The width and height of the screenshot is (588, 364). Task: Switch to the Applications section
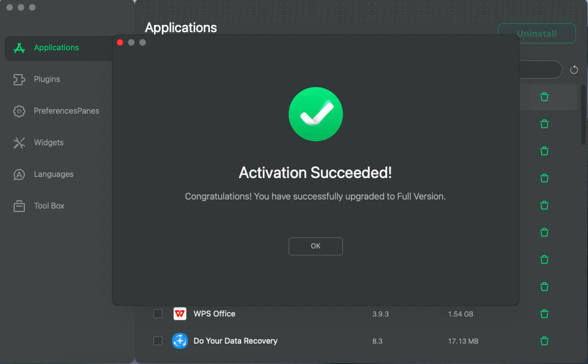tap(57, 47)
